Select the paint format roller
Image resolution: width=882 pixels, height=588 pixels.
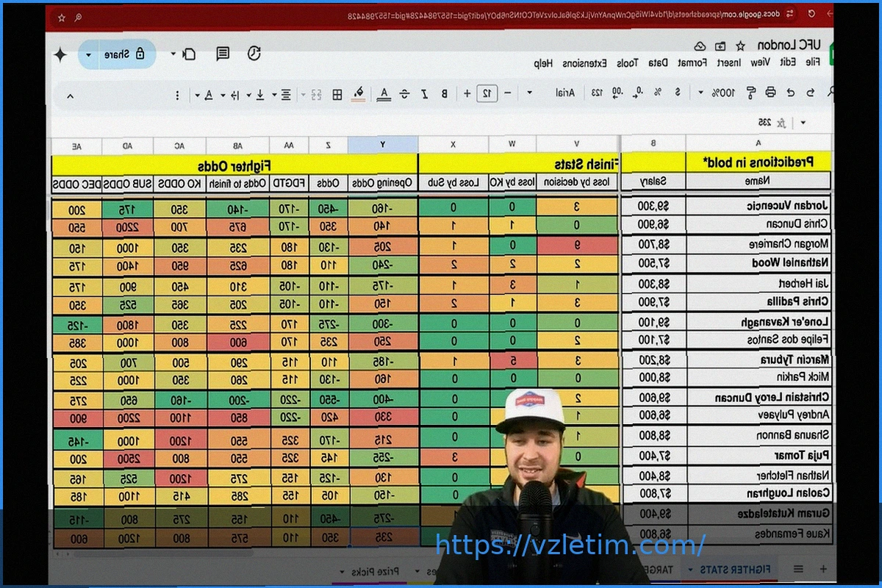pos(750,93)
